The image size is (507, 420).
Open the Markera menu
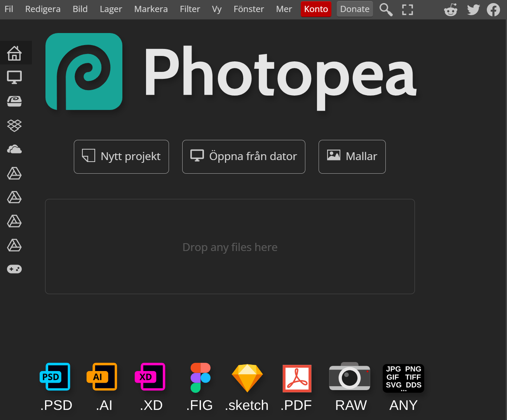(x=151, y=9)
